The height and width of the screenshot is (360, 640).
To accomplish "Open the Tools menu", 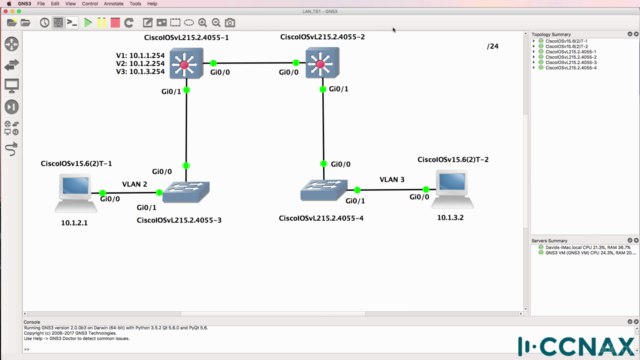I will (135, 4).
